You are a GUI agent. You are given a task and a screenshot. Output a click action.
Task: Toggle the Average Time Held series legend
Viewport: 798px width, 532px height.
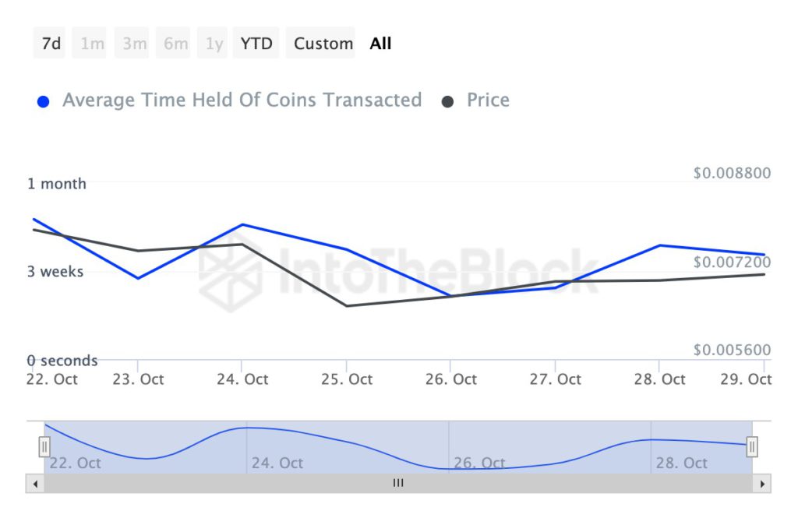(x=242, y=100)
